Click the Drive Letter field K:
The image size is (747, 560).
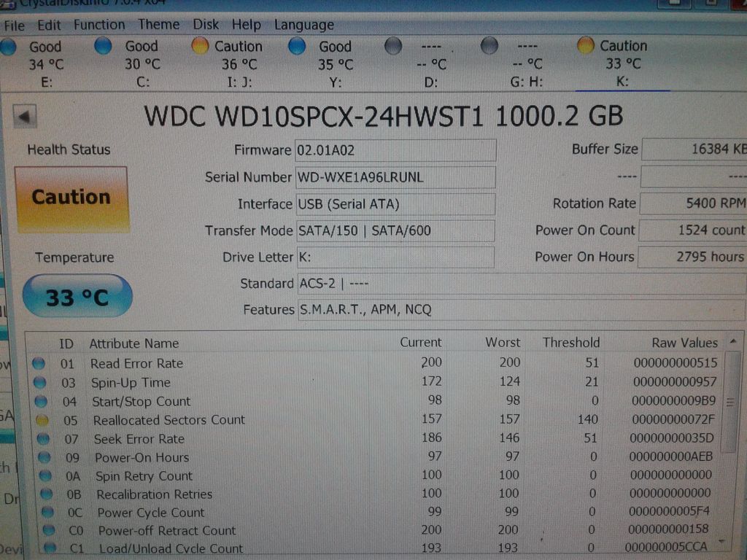pos(395,257)
